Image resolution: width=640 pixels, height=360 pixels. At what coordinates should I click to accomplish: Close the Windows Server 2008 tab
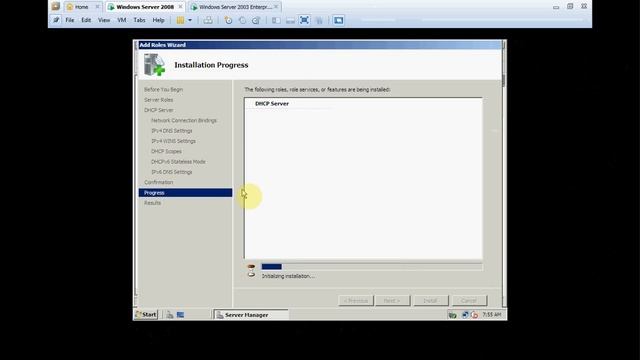click(180, 7)
